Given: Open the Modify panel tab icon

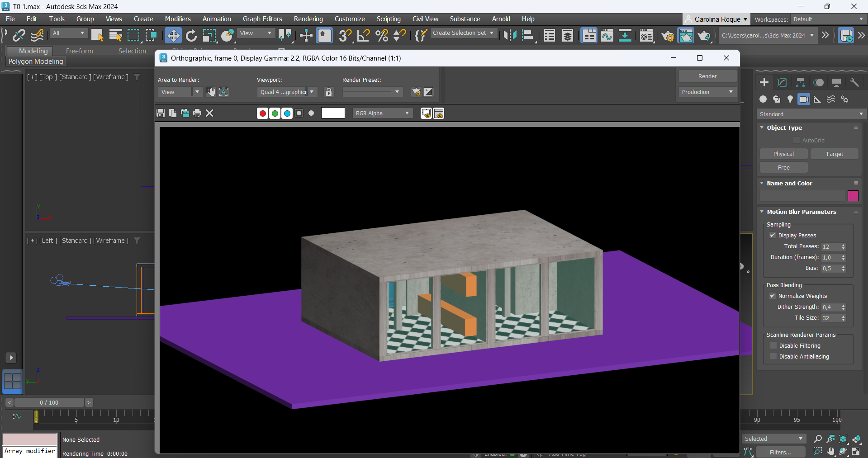Looking at the screenshot, I should 782,82.
